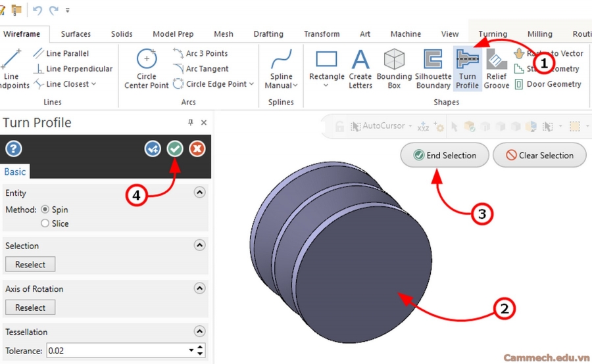Image resolution: width=592 pixels, height=364 pixels.
Task: Select the Line Endpoints tool
Action: (x=13, y=68)
